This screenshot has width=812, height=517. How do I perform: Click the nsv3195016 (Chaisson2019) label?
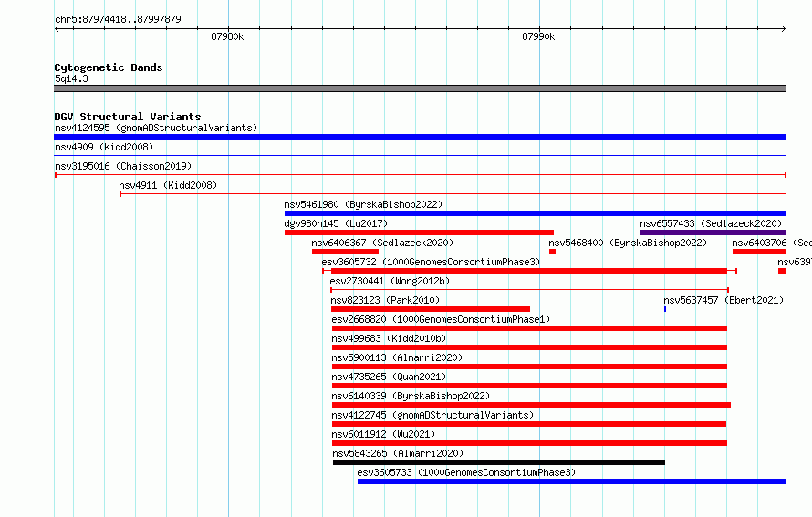[123, 166]
